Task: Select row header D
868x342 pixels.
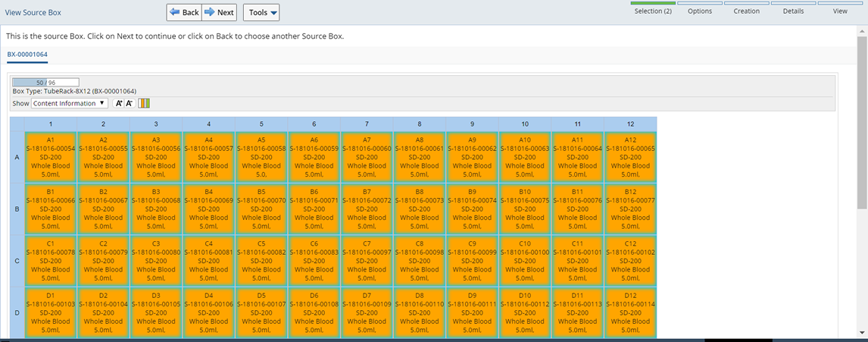Action: pos(17,312)
